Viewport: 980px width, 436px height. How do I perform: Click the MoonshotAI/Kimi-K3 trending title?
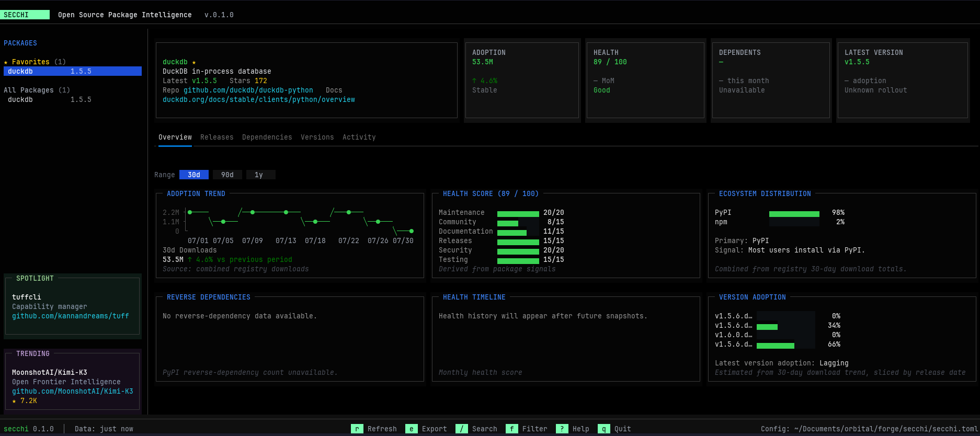pyautogui.click(x=50, y=372)
